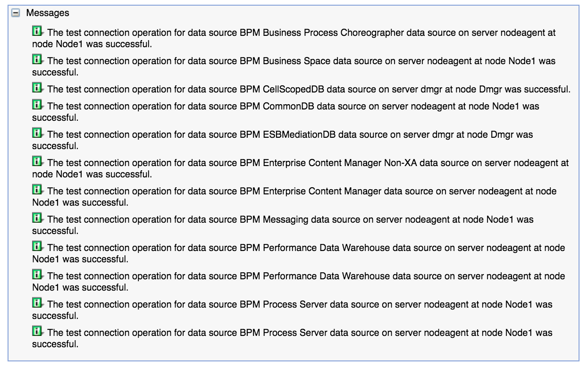Screen dimensions: 588x368
Task: Collapse the Messages section
Action: point(17,13)
